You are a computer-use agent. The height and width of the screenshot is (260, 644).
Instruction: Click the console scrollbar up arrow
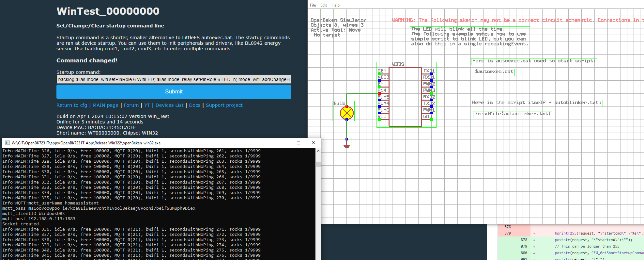pos(318,151)
